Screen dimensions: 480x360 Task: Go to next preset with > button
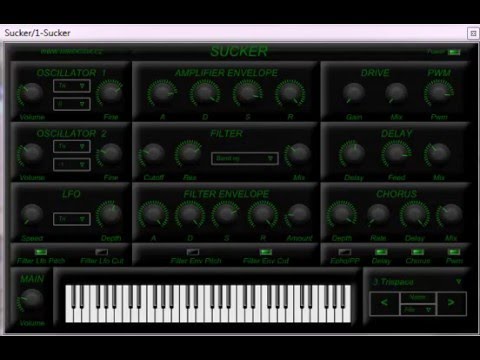click(x=451, y=303)
